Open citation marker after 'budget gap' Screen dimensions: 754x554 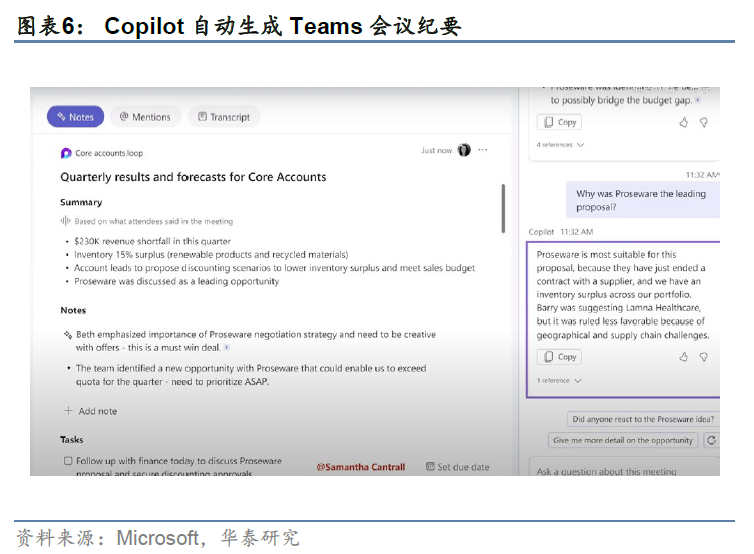[x=698, y=100]
